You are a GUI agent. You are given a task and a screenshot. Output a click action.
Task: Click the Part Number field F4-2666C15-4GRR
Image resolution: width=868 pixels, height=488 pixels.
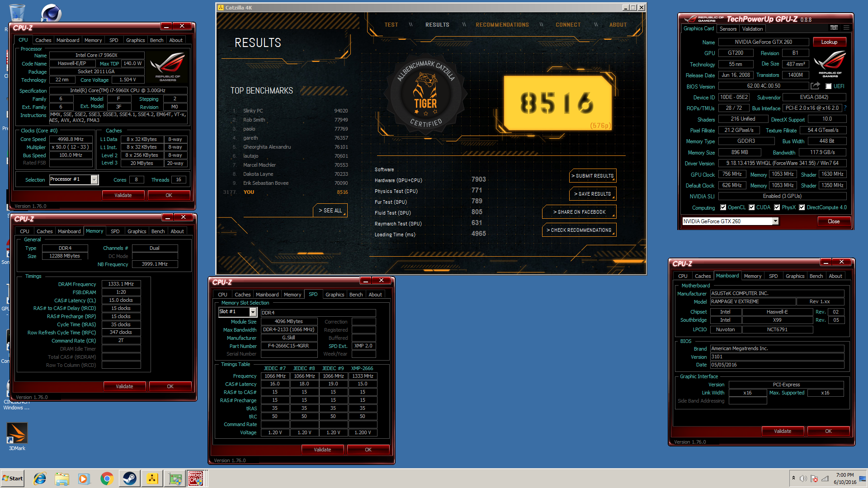click(x=288, y=346)
